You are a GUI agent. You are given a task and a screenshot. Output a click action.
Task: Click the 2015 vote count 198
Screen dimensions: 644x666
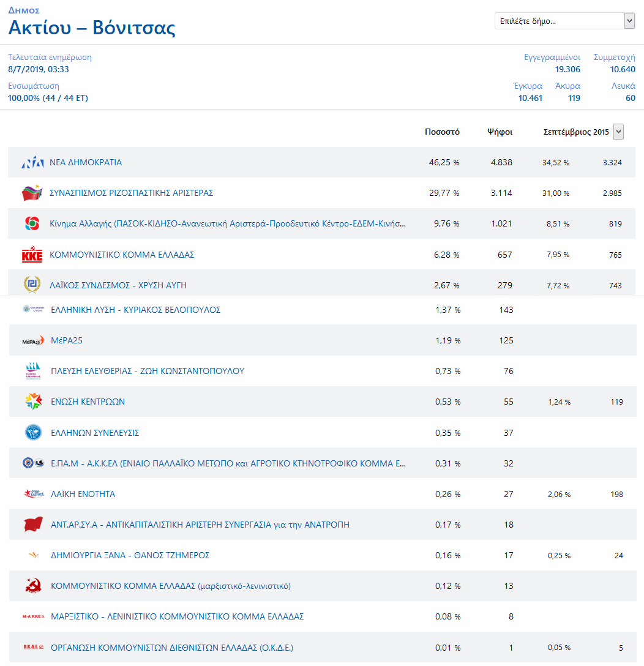pyautogui.click(x=617, y=495)
